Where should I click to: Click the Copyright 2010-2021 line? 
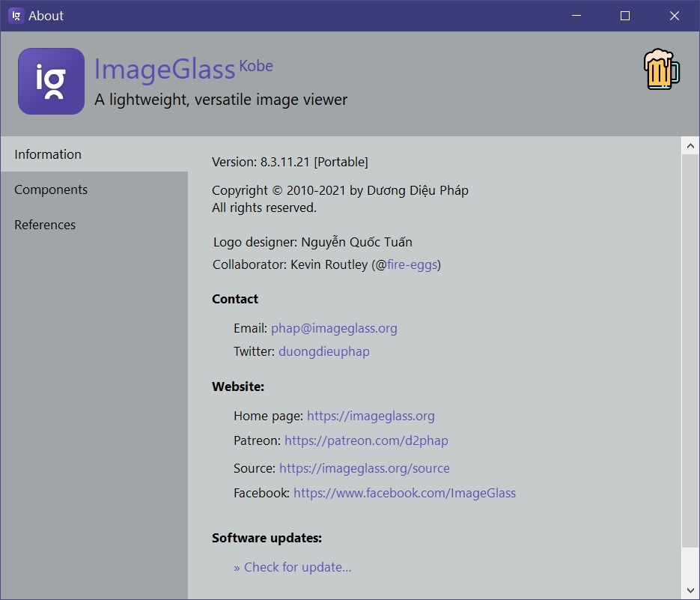click(x=340, y=190)
